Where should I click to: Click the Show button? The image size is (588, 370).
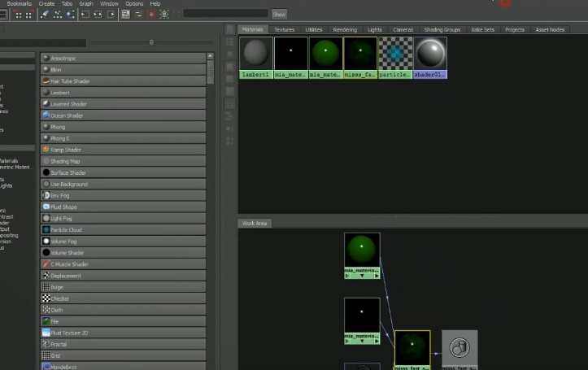[x=279, y=15]
